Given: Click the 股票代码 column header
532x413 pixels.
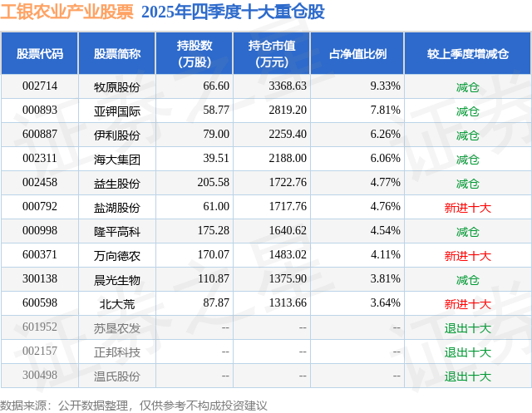Looking at the screenshot, I should tap(40, 53).
